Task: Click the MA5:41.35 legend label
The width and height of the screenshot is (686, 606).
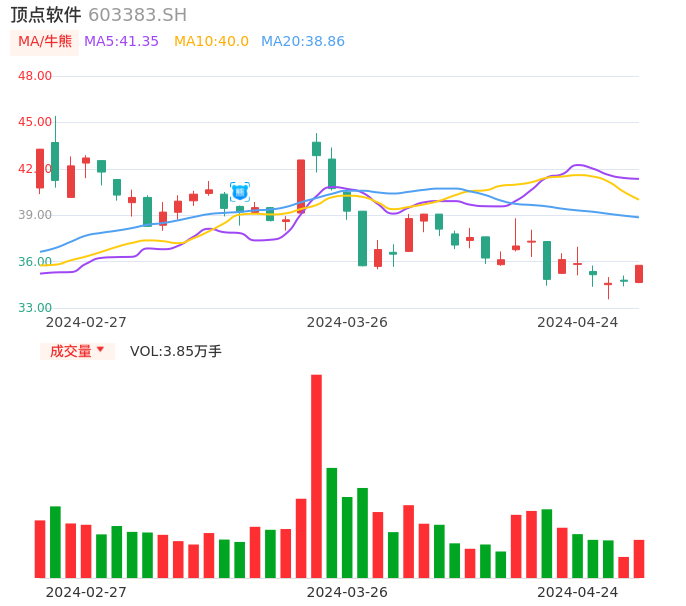Action: 121,41
